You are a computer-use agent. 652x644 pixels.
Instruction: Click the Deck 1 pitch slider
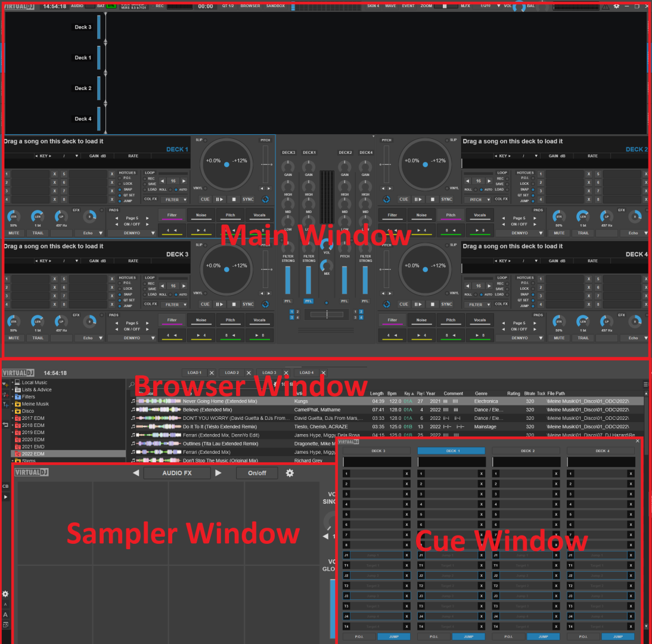[265, 165]
